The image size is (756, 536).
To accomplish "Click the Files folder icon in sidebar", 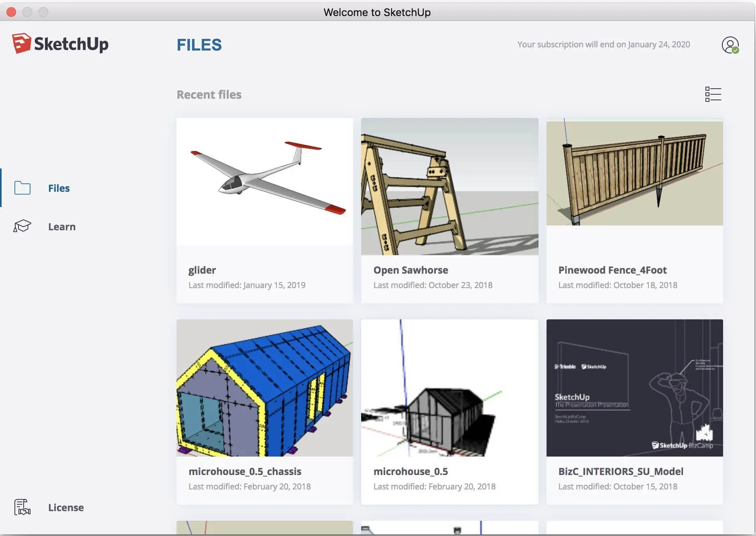I will coord(22,188).
